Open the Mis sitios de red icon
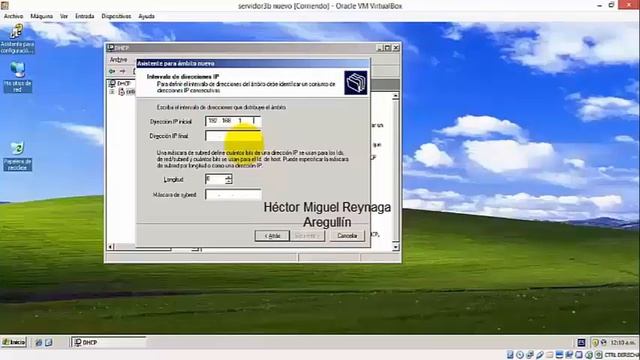 [17, 77]
